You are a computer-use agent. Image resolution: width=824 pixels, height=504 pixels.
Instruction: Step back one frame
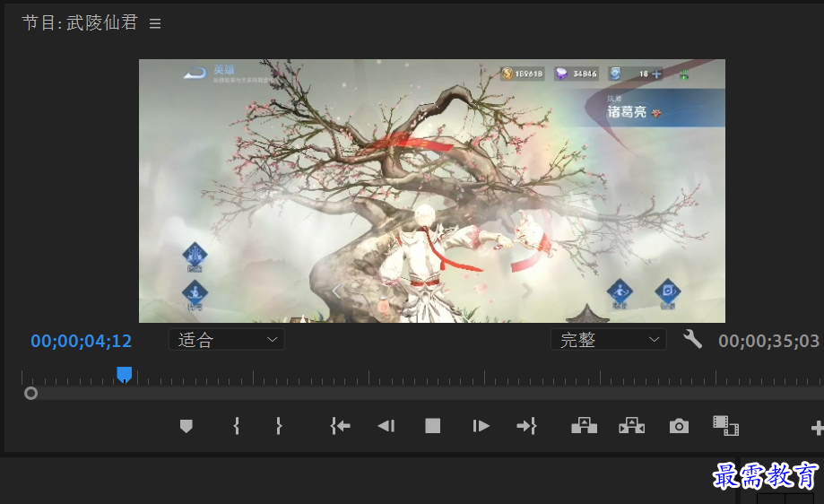(x=386, y=426)
